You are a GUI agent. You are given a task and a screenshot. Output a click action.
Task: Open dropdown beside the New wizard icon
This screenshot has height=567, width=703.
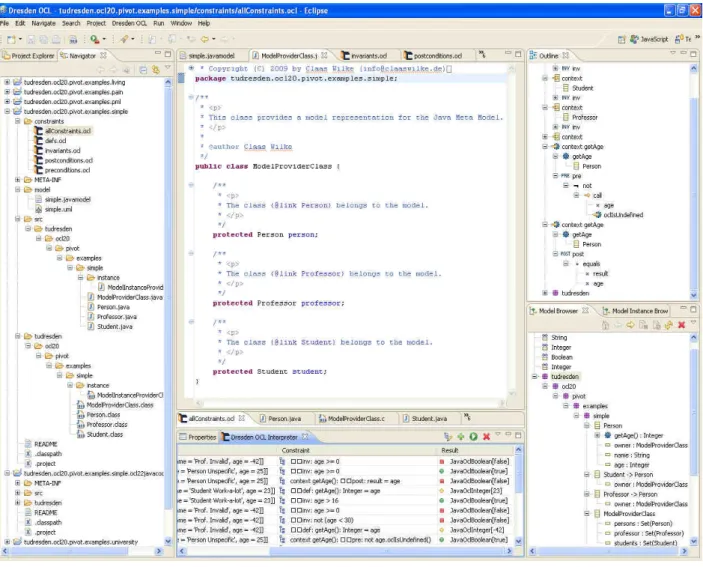[20, 39]
